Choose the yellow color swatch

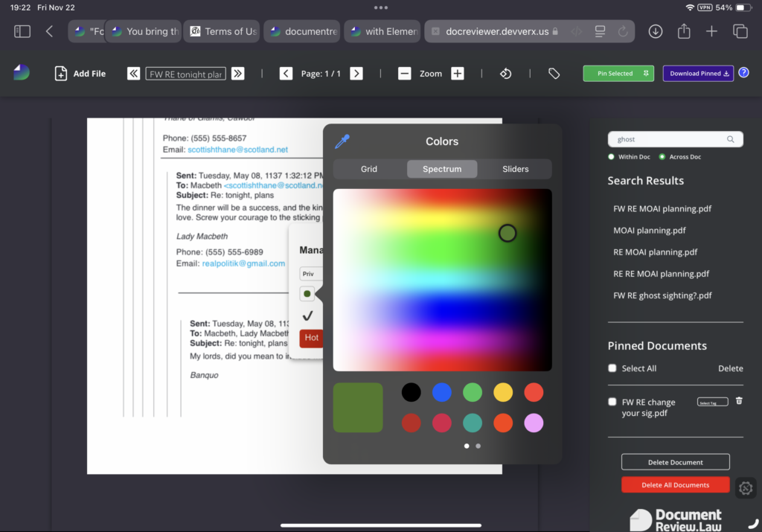coord(503,392)
